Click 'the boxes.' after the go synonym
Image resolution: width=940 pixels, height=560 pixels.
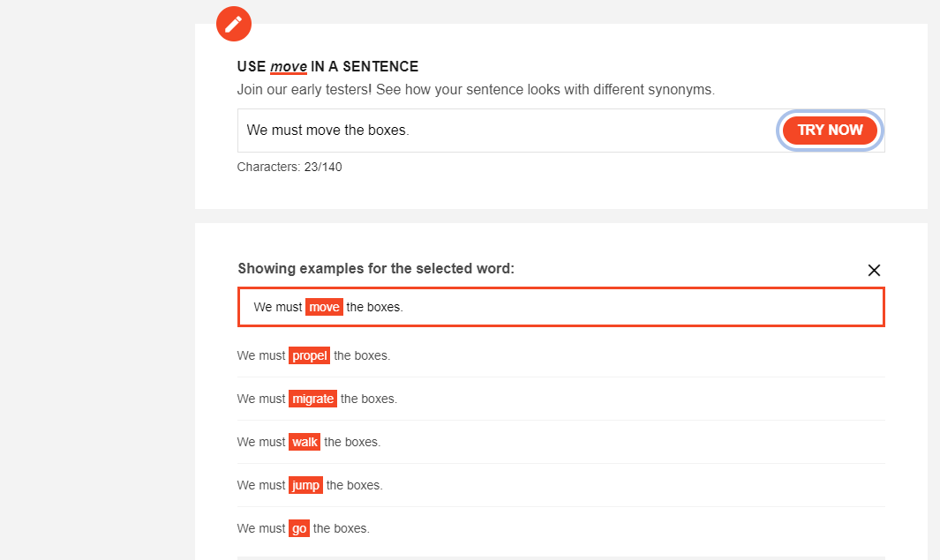click(x=342, y=528)
